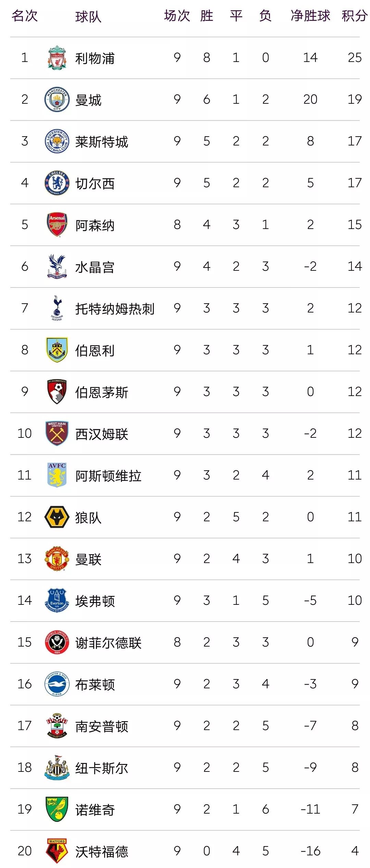370x868 pixels.
Task: Click the West Ham United hammers crest
Action: pos(57,433)
